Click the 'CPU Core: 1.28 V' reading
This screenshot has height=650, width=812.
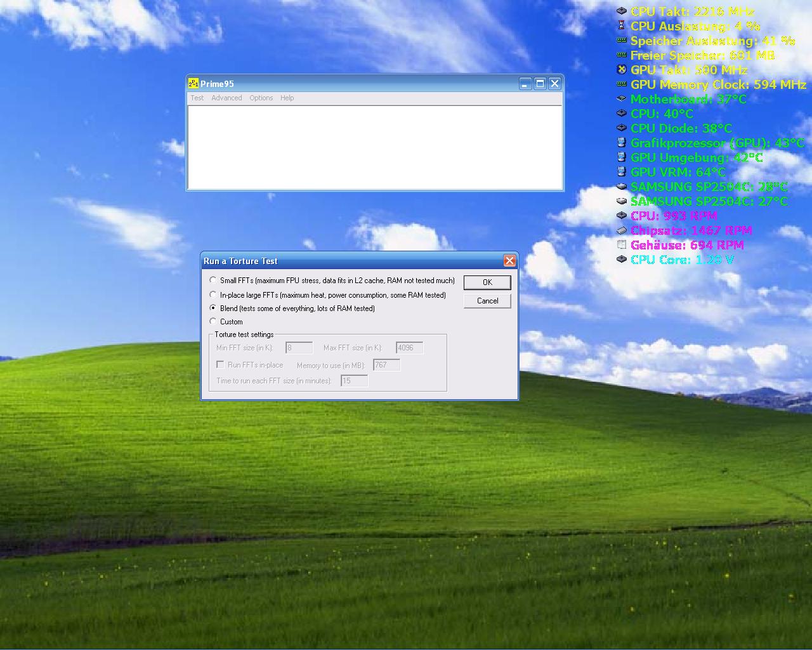coord(682,259)
